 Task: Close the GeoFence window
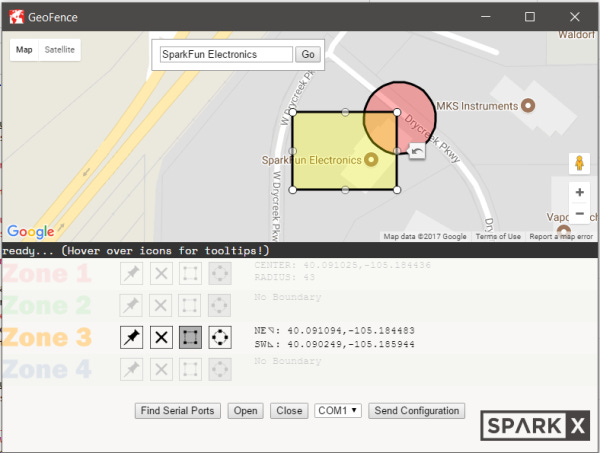click(574, 17)
